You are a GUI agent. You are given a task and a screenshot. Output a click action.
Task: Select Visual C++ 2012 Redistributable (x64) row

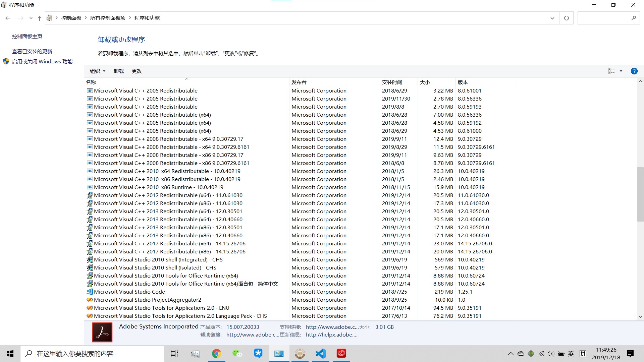click(301, 195)
